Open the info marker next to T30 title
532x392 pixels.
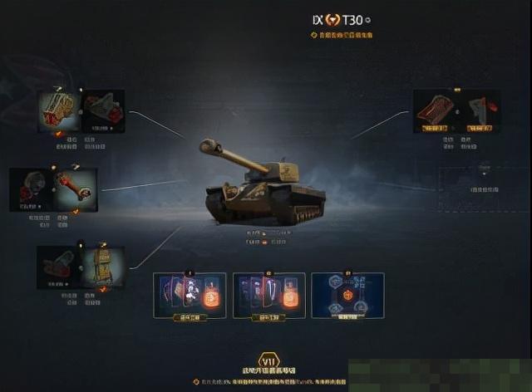point(368,20)
